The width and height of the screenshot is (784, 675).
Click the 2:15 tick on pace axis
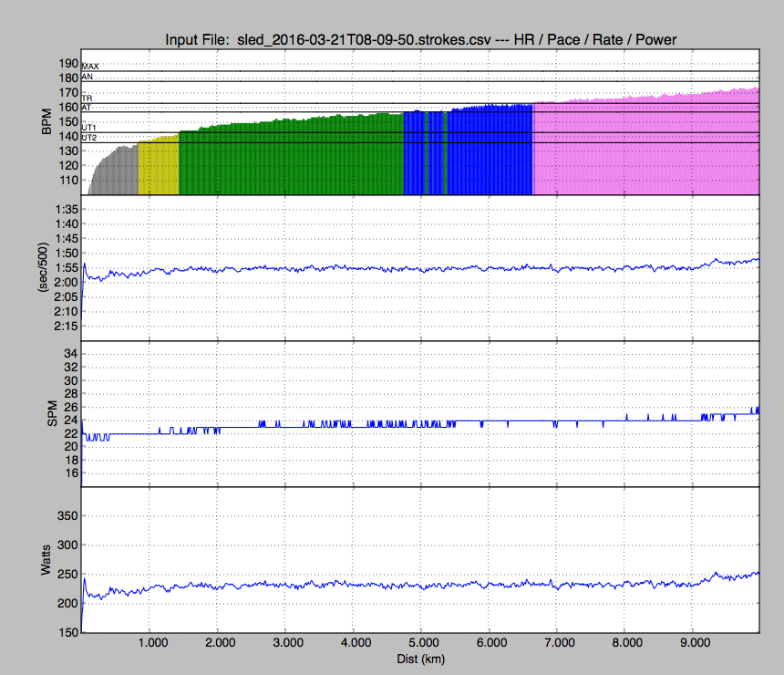(64, 326)
